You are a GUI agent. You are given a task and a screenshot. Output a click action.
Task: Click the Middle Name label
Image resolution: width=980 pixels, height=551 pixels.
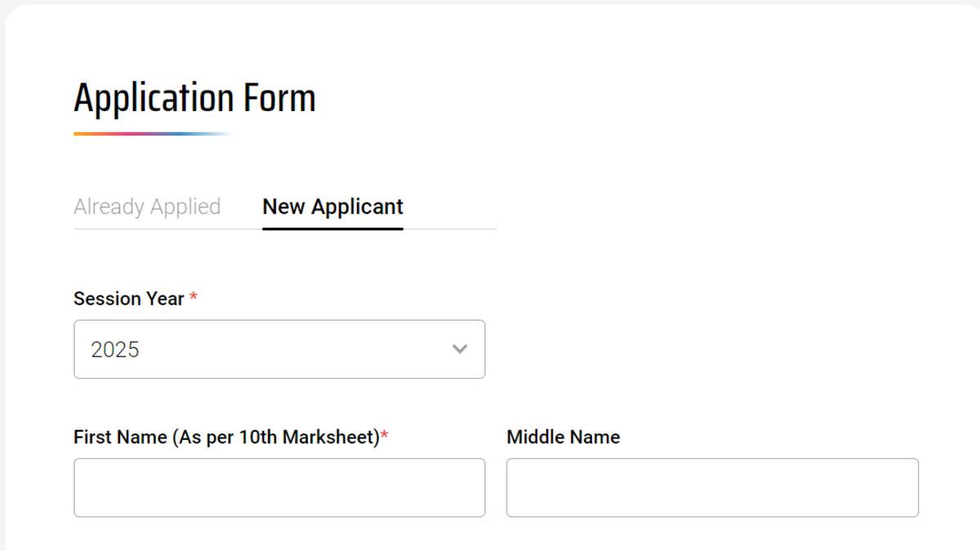(x=562, y=437)
